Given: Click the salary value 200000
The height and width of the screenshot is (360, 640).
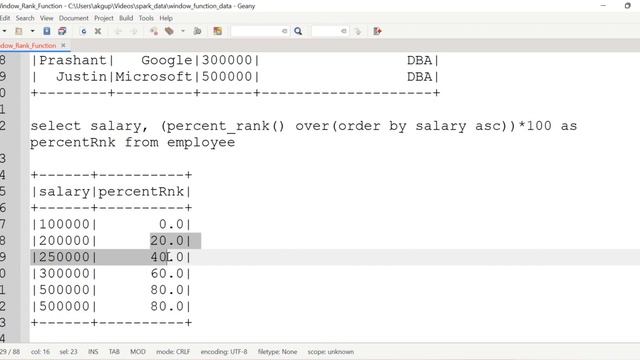Looking at the screenshot, I should pyautogui.click(x=64, y=240).
